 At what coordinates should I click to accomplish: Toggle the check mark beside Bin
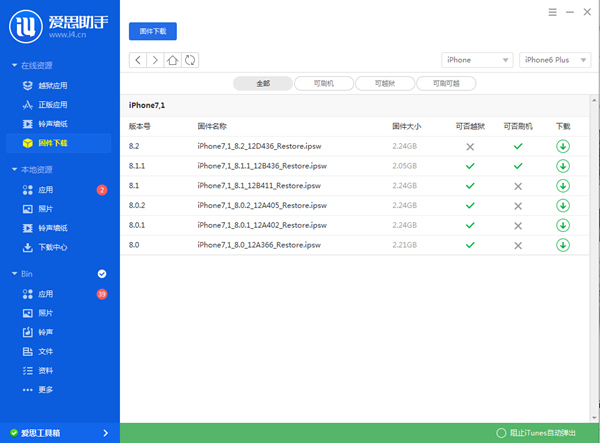tap(101, 274)
